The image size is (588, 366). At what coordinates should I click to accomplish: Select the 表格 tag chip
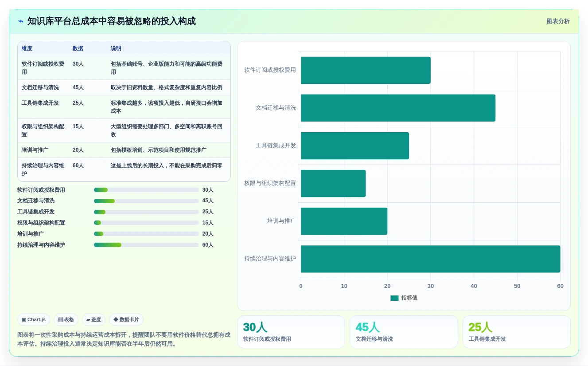pyautogui.click(x=66, y=319)
